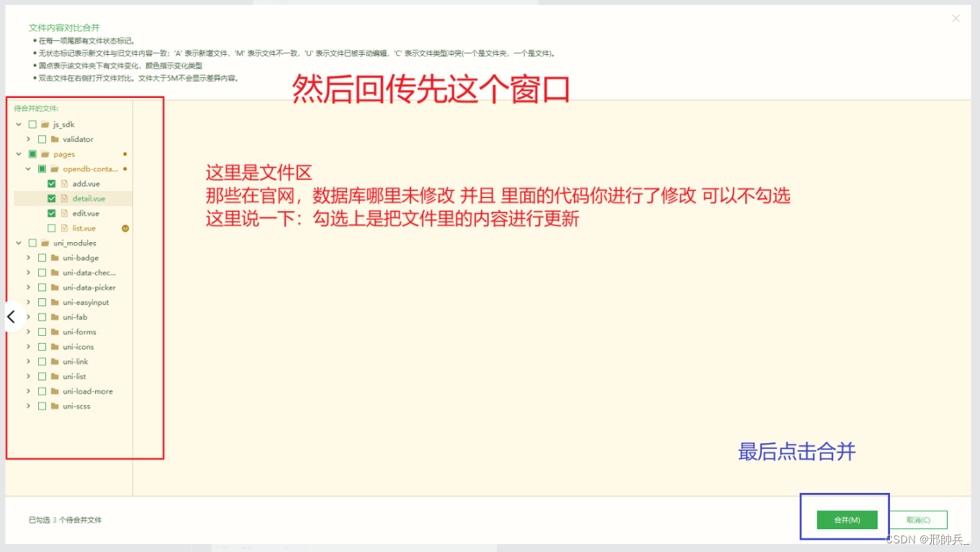
Task: Uncheck the add.vue checkbox
Action: (x=51, y=183)
